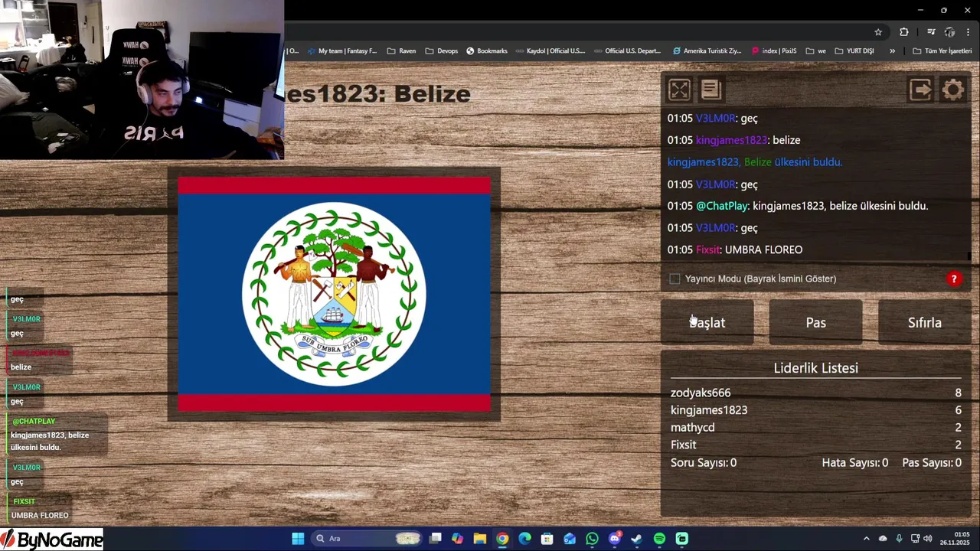The width and height of the screenshot is (980, 551).
Task: Click the Windows taskbar search box
Action: 367,539
